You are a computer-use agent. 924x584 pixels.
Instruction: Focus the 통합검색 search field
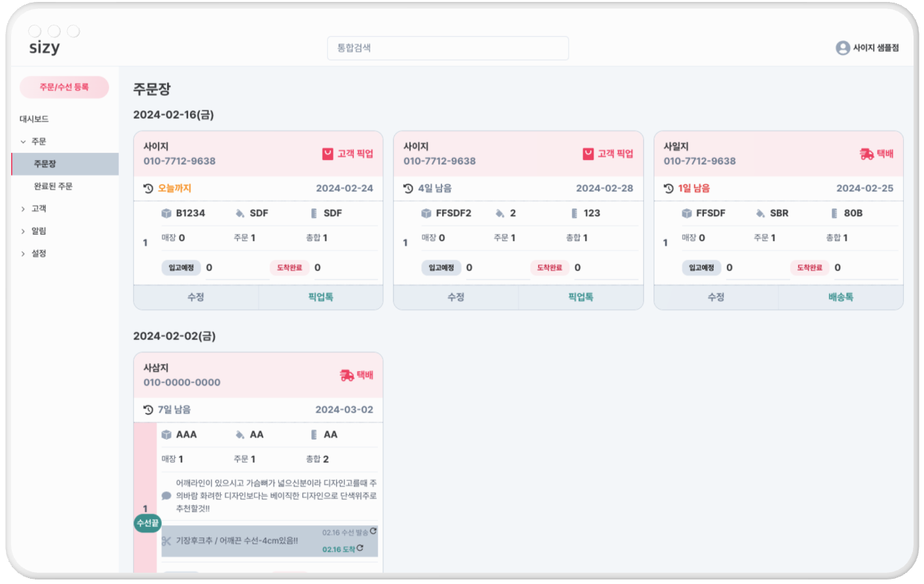pyautogui.click(x=447, y=48)
